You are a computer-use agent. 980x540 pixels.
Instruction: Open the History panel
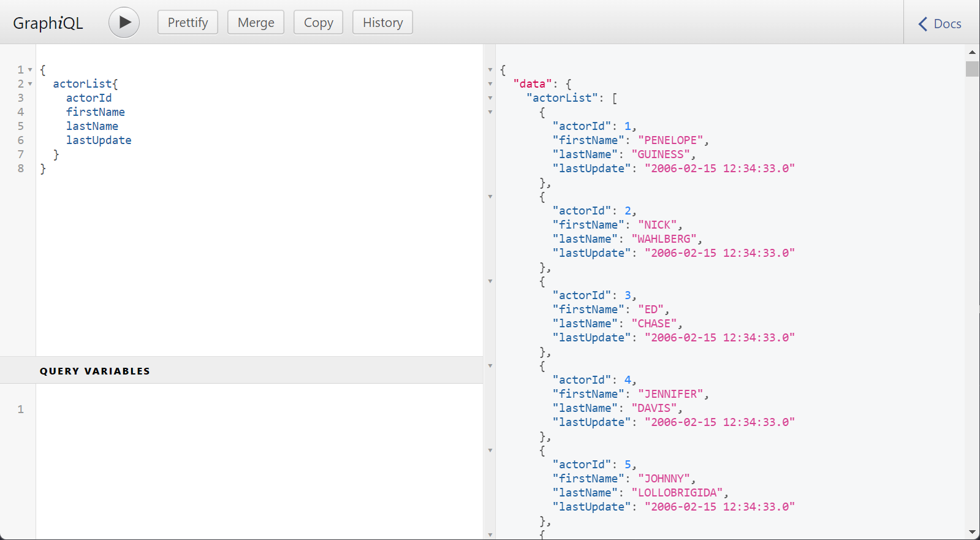(x=382, y=23)
